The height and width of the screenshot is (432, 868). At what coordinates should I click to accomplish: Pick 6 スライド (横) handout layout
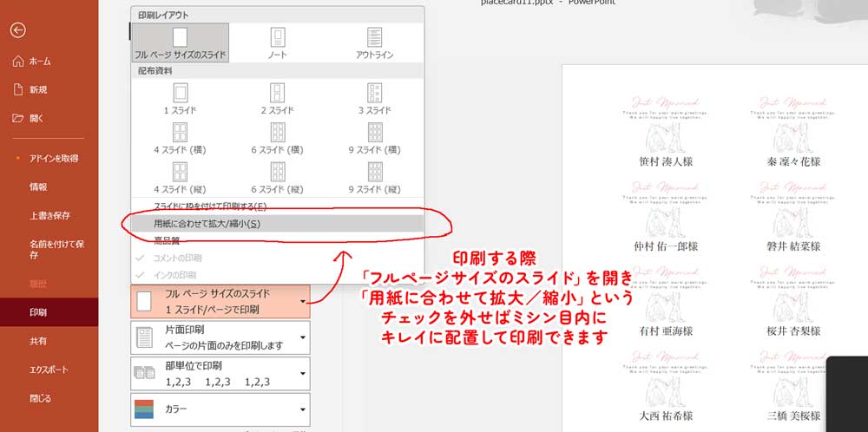coord(277,137)
